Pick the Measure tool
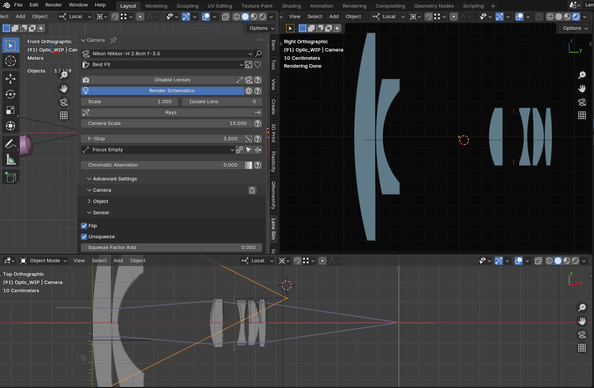Image resolution: width=594 pixels, height=388 pixels. point(10,160)
